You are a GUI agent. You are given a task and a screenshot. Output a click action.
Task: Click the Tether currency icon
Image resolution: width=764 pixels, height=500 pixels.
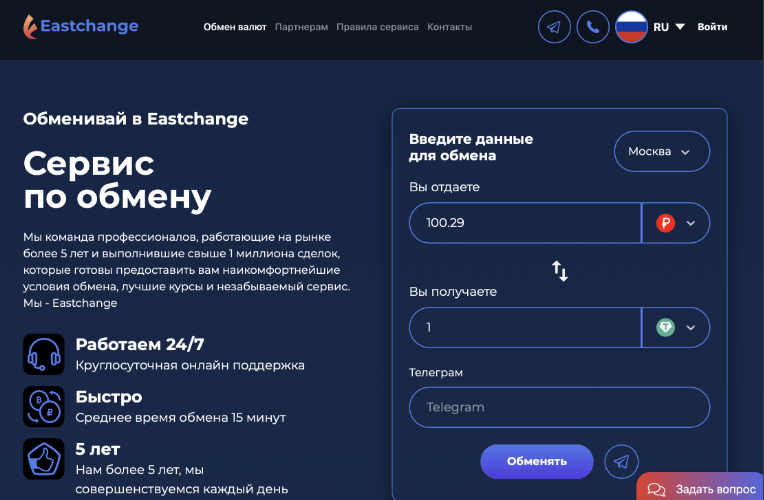point(665,327)
